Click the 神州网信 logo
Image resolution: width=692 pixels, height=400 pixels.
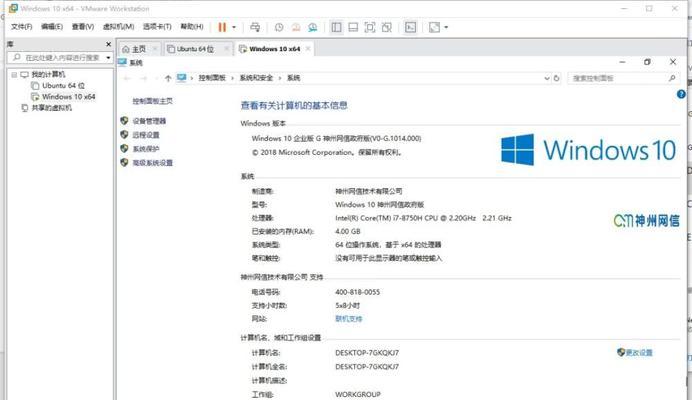point(647,220)
